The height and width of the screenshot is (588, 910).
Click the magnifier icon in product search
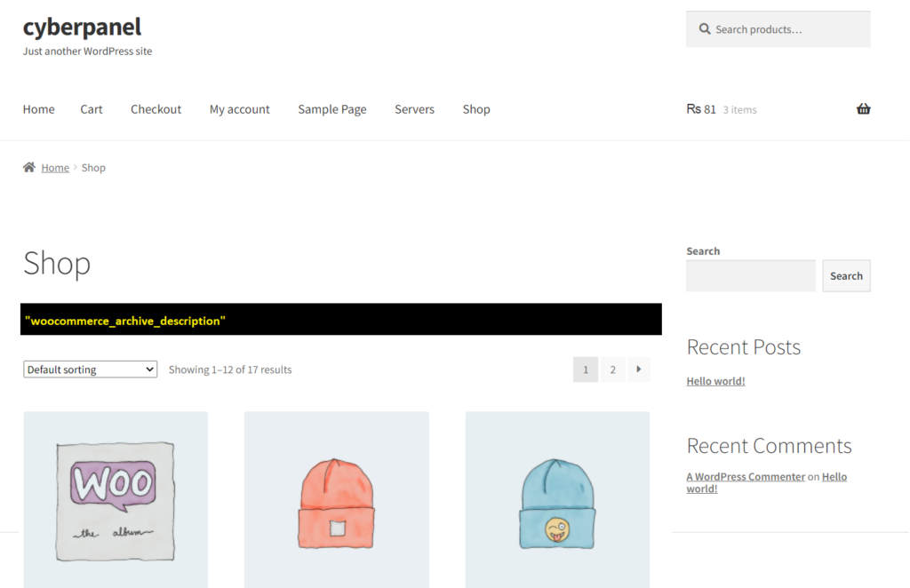tap(705, 29)
